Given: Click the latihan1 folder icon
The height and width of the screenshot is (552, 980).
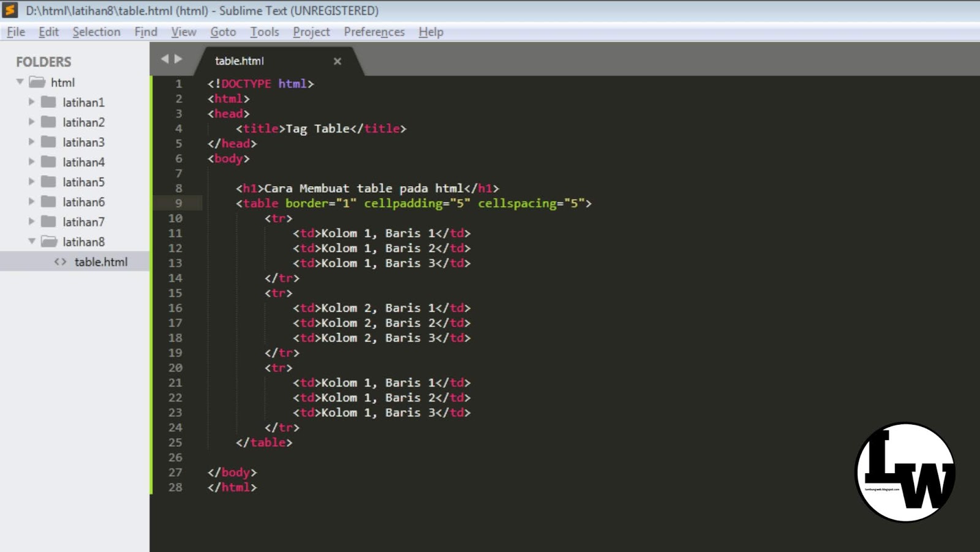Looking at the screenshot, I should pos(49,102).
